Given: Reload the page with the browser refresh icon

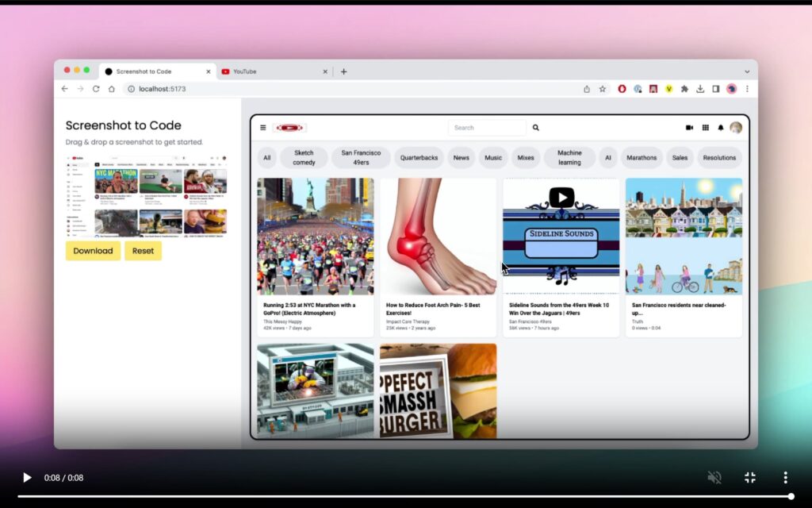Looking at the screenshot, I should (x=96, y=89).
